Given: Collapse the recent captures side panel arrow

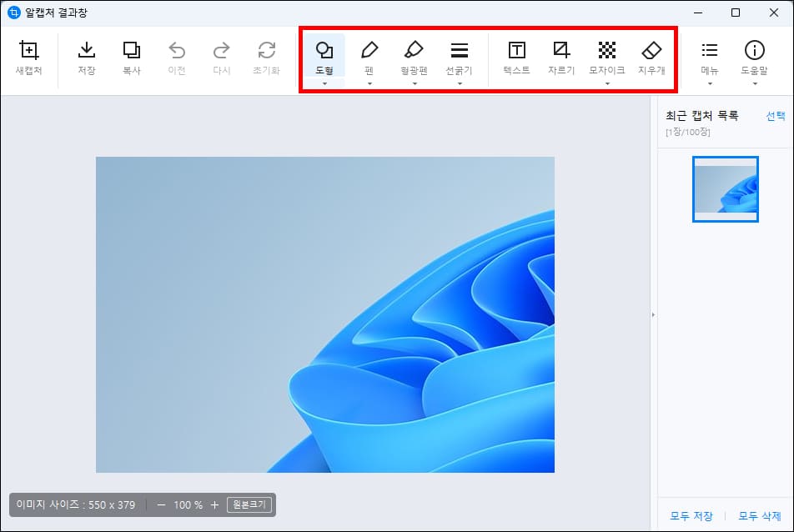Looking at the screenshot, I should pyautogui.click(x=653, y=315).
